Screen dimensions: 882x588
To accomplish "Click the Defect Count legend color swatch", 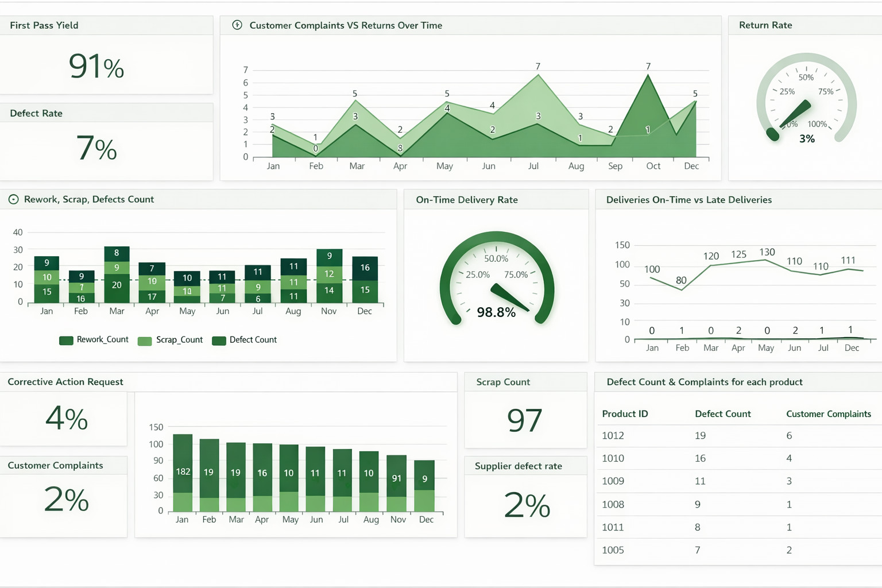I will pos(219,341).
